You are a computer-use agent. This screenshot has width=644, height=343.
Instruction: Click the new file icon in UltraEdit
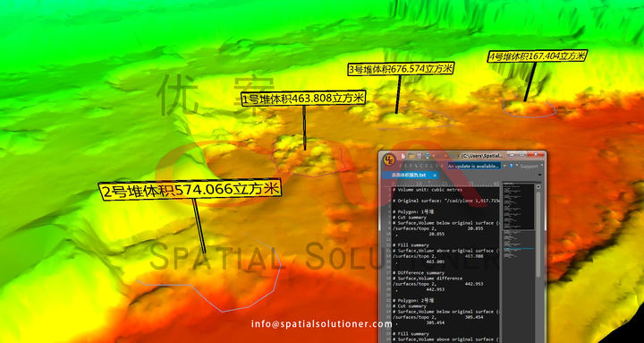point(403,156)
